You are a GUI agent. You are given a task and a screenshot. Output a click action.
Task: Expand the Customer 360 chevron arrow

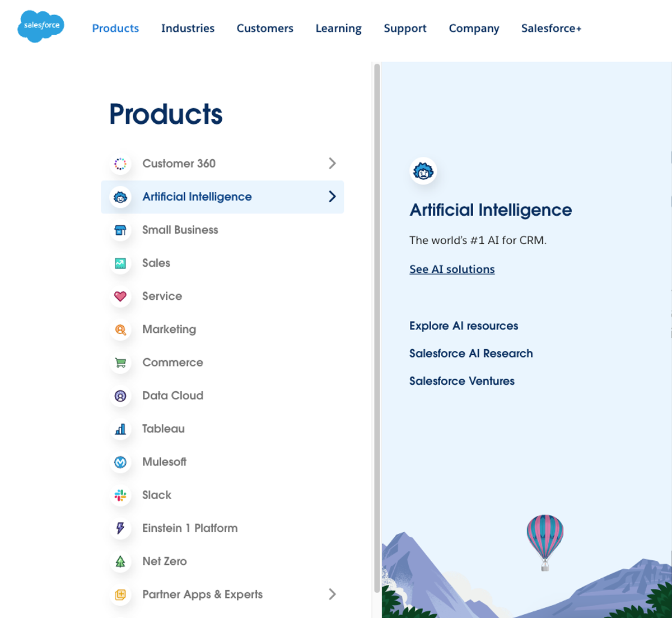click(332, 163)
